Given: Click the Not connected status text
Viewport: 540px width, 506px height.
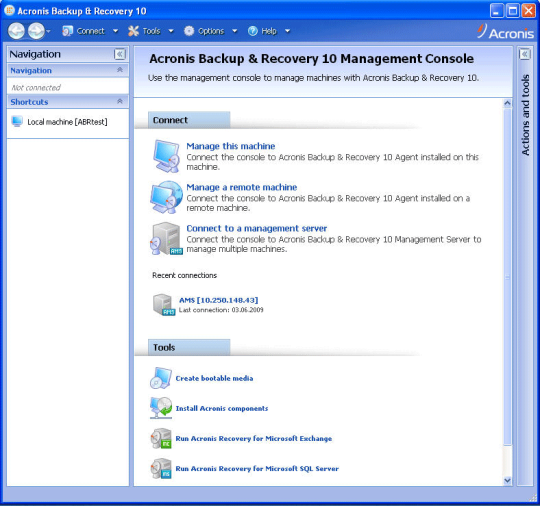Looking at the screenshot, I should click(x=36, y=88).
